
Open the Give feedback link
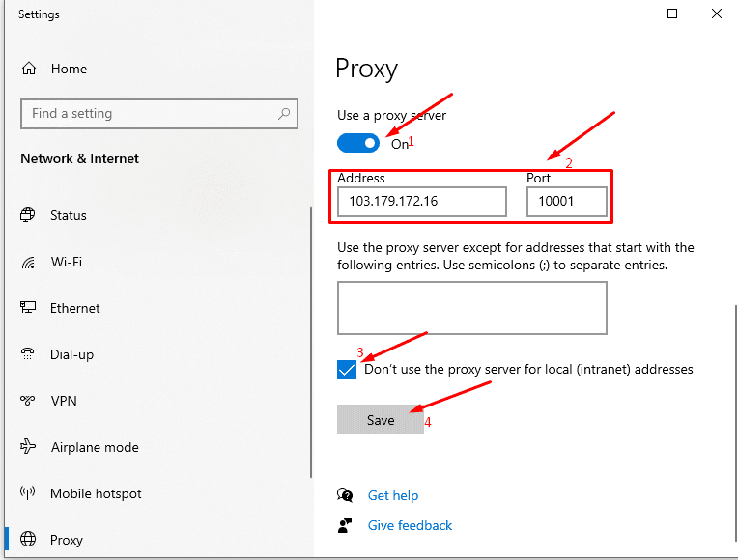(x=410, y=525)
